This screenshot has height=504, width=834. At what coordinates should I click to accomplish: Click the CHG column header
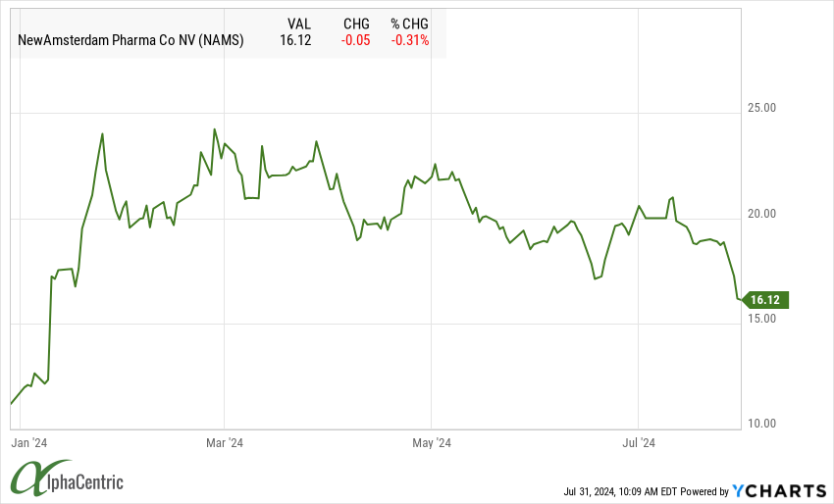pos(356,24)
